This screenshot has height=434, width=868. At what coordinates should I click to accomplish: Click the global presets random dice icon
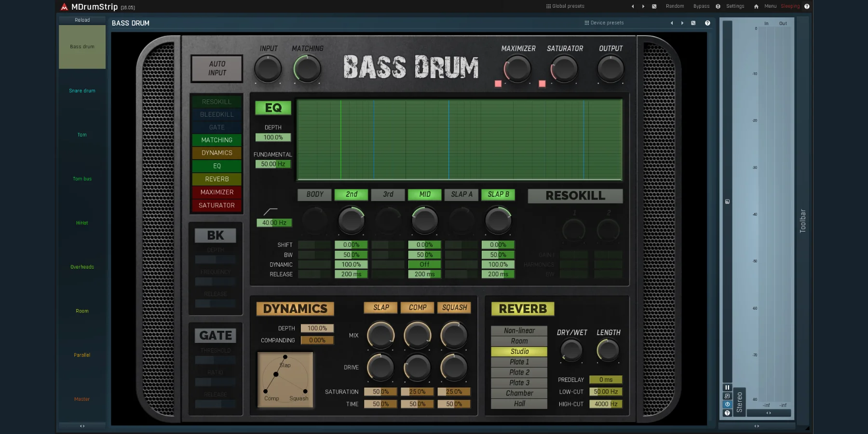(654, 6)
